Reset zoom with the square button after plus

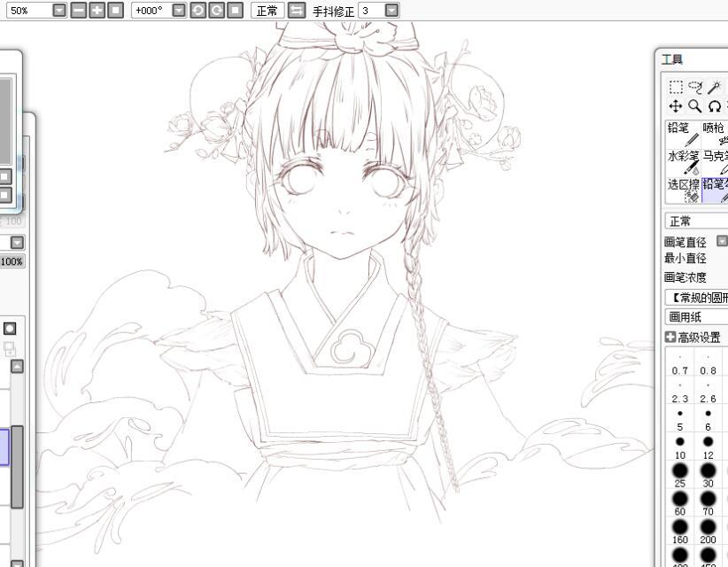(115, 11)
